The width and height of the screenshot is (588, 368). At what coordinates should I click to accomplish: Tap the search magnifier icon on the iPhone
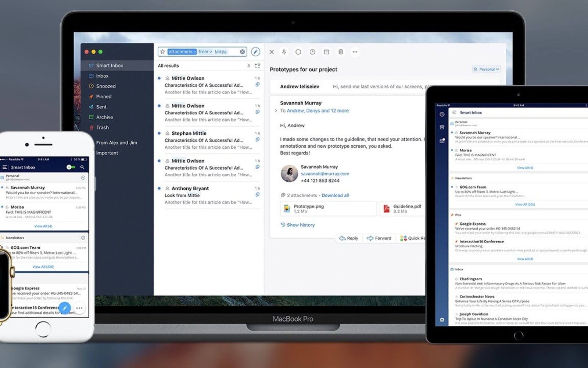point(82,167)
